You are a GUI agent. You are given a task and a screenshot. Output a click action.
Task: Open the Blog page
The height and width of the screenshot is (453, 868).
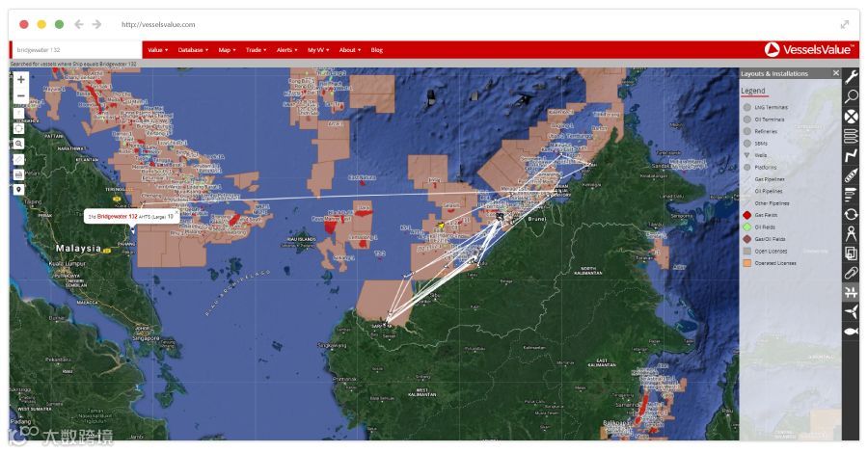coord(376,50)
